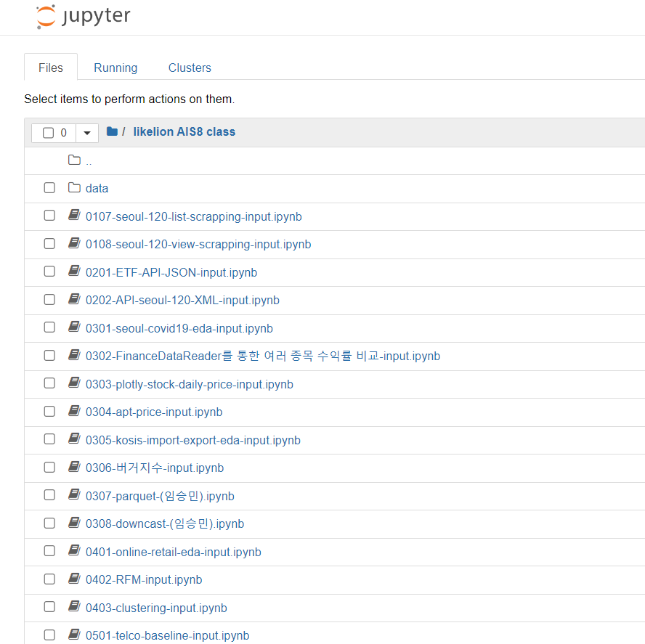Click the data folder icon
The height and width of the screenshot is (644, 645).
(74, 187)
